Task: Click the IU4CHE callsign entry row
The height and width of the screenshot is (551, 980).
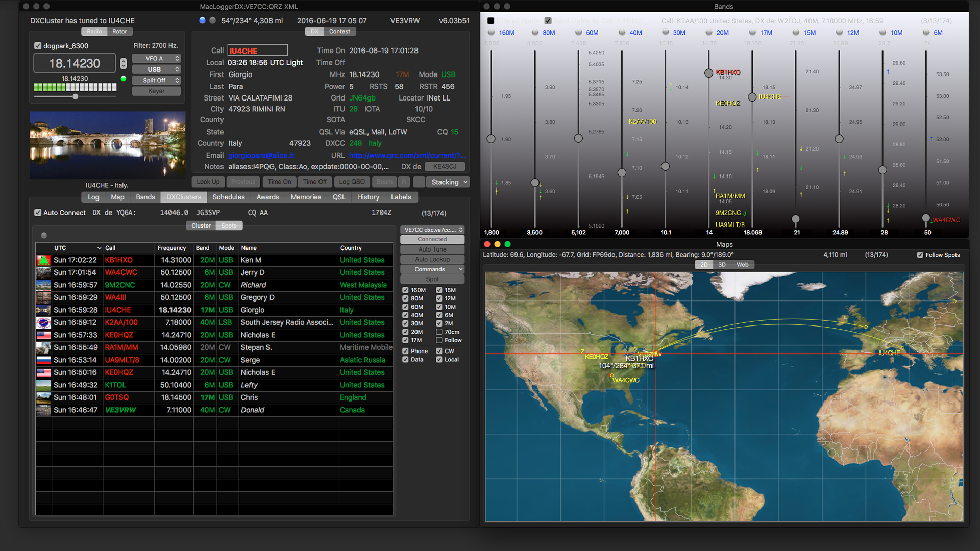Action: (x=214, y=310)
